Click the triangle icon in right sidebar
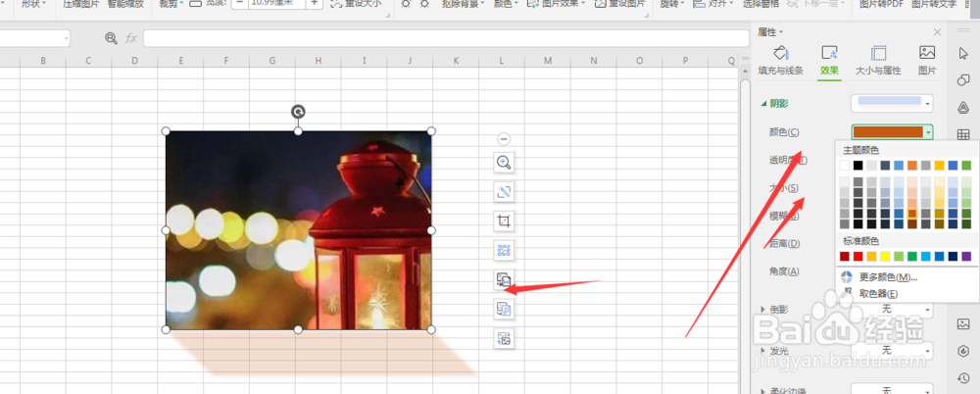Viewport: 980px width, 394px height. point(963,108)
